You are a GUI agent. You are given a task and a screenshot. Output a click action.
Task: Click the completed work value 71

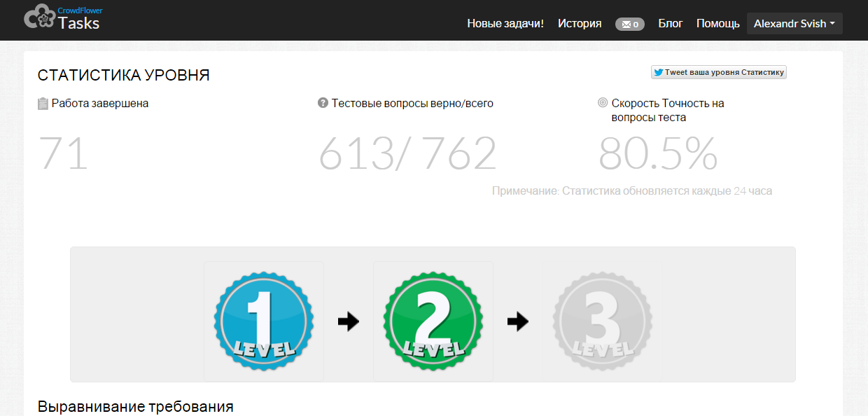pos(64,153)
